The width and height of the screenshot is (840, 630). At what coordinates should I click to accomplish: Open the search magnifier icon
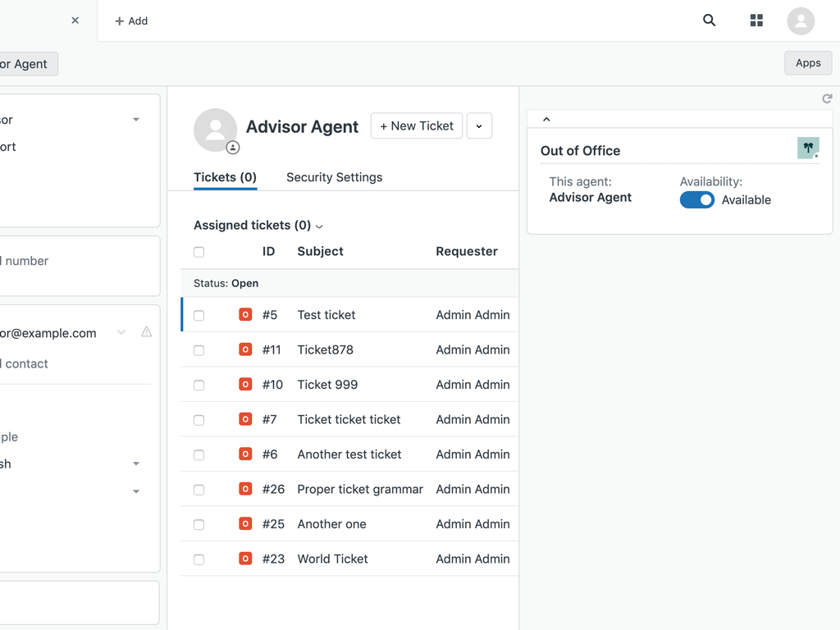click(x=709, y=21)
